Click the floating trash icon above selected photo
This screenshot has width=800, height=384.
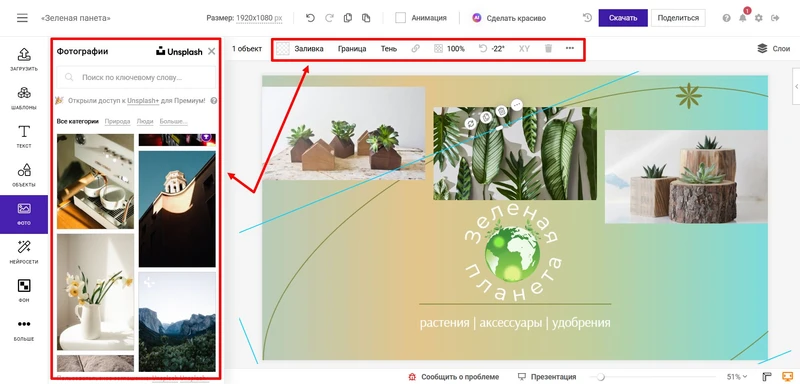pyautogui.click(x=502, y=111)
